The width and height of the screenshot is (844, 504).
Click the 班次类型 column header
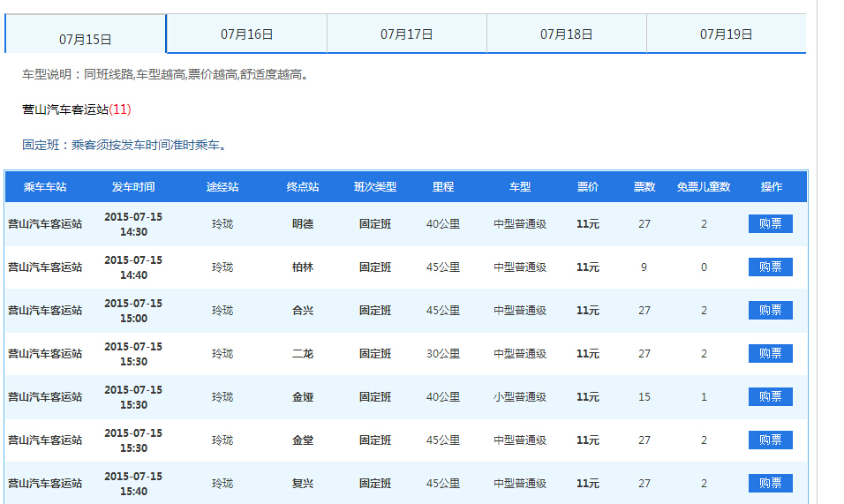click(x=375, y=187)
